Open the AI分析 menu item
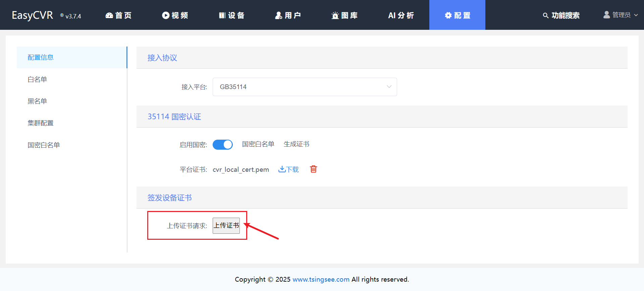This screenshot has width=644, height=291. pos(401,15)
